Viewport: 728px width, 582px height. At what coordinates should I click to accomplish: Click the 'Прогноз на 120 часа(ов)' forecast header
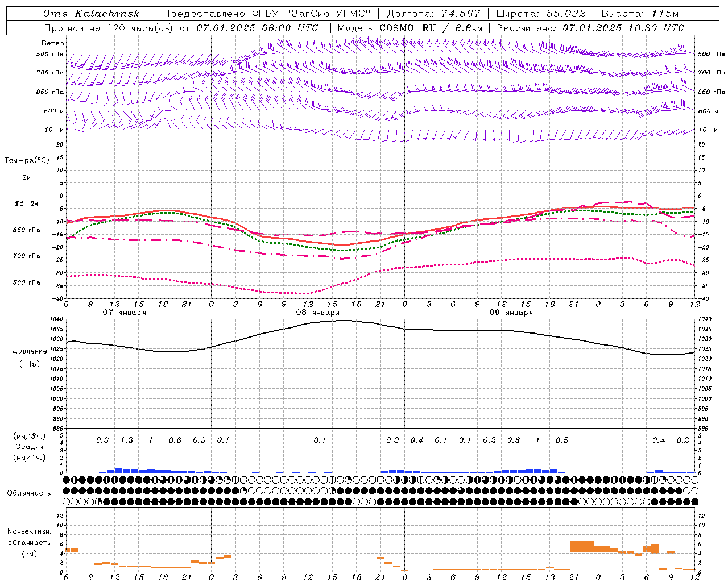109,28
